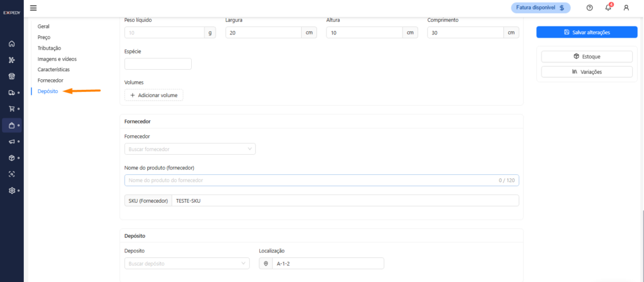Image resolution: width=644 pixels, height=282 pixels.
Task: Go to Fornecedor section in side menu
Action: [50, 81]
